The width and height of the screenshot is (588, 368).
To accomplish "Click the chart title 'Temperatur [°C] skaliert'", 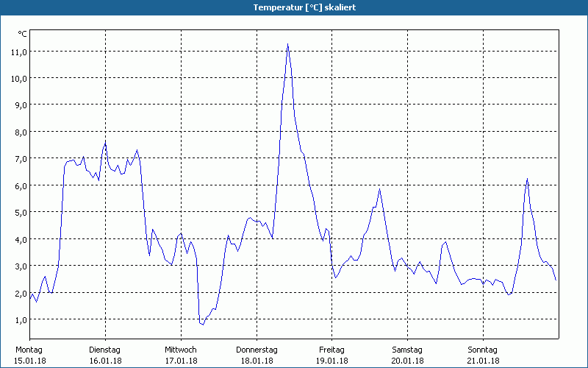I will click(x=294, y=7).
